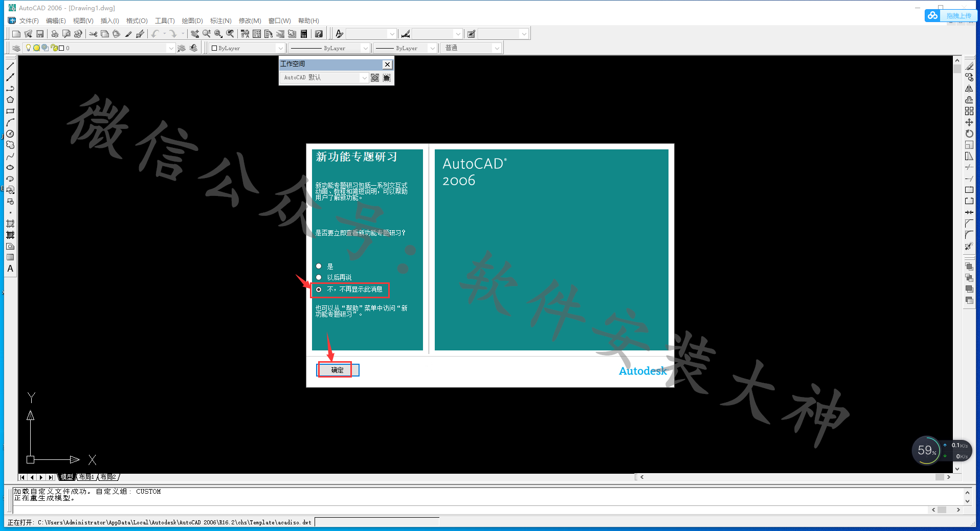Viewport: 980px width, 531px height.
Task: Expand the layer list dropdown
Action: tap(171, 48)
